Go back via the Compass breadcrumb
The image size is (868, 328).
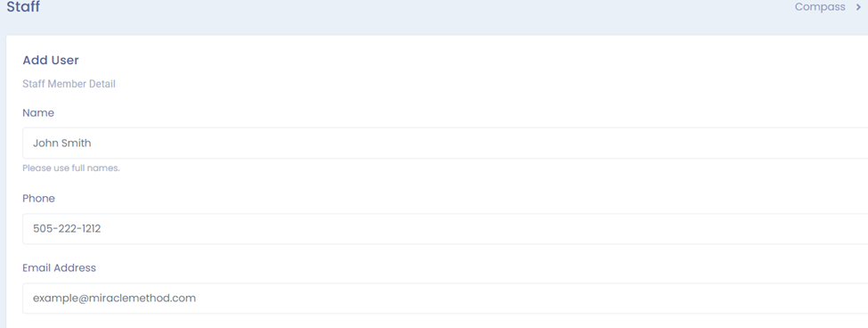pyautogui.click(x=820, y=7)
